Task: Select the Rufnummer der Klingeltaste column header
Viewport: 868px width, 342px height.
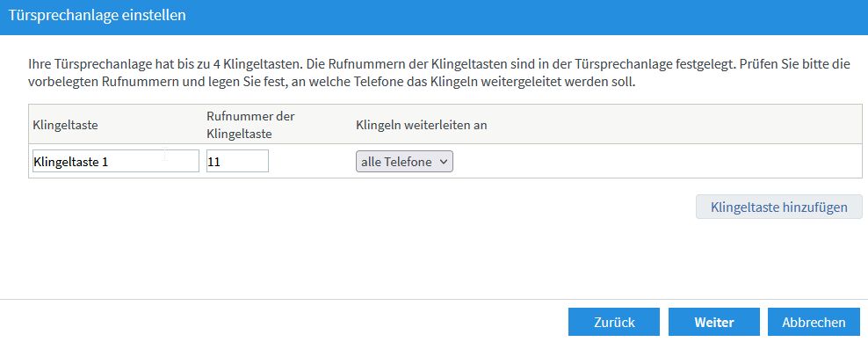Action: 250,125
